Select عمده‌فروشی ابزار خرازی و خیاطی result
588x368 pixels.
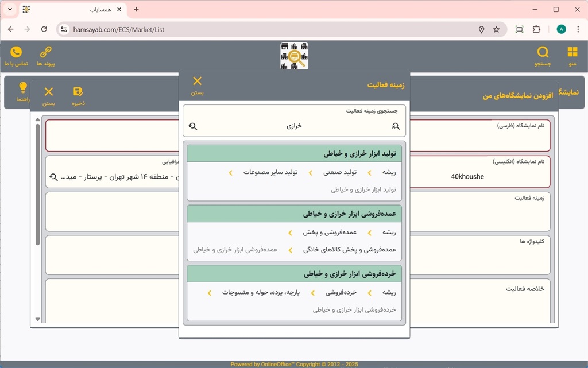pyautogui.click(x=294, y=214)
